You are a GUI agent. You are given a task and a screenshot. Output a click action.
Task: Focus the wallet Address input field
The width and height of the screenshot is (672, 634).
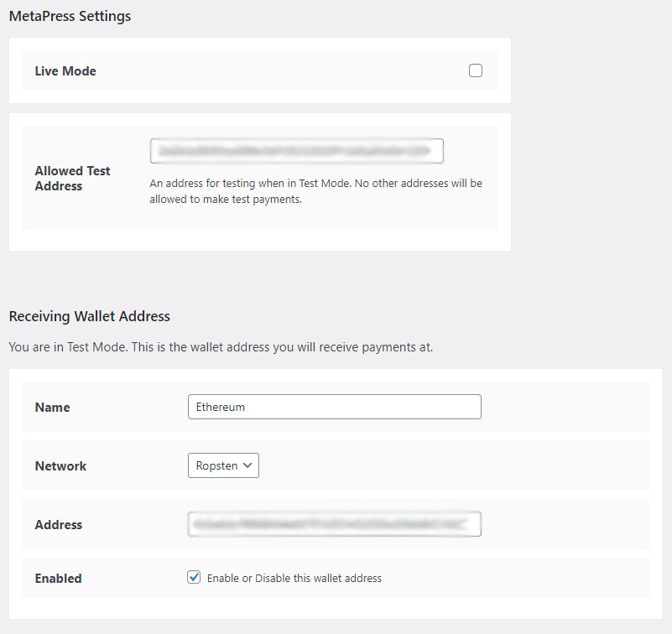pyautogui.click(x=334, y=523)
